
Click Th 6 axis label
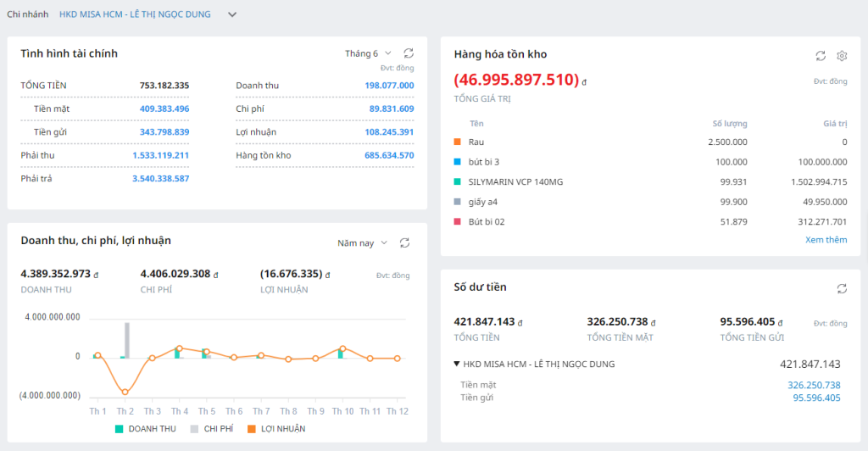(234, 411)
